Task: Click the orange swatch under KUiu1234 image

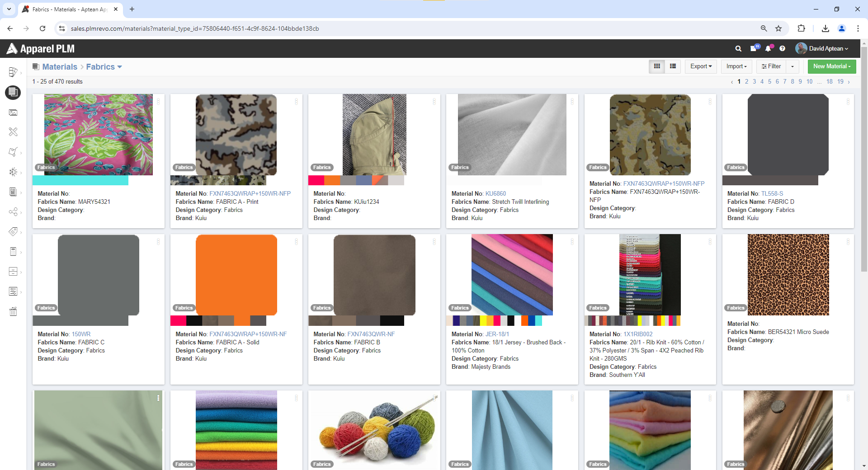Action: [332, 180]
